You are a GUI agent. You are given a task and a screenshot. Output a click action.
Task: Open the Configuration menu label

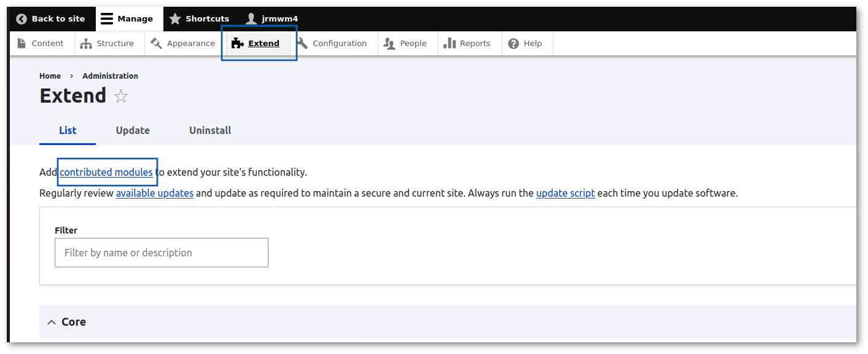point(340,44)
